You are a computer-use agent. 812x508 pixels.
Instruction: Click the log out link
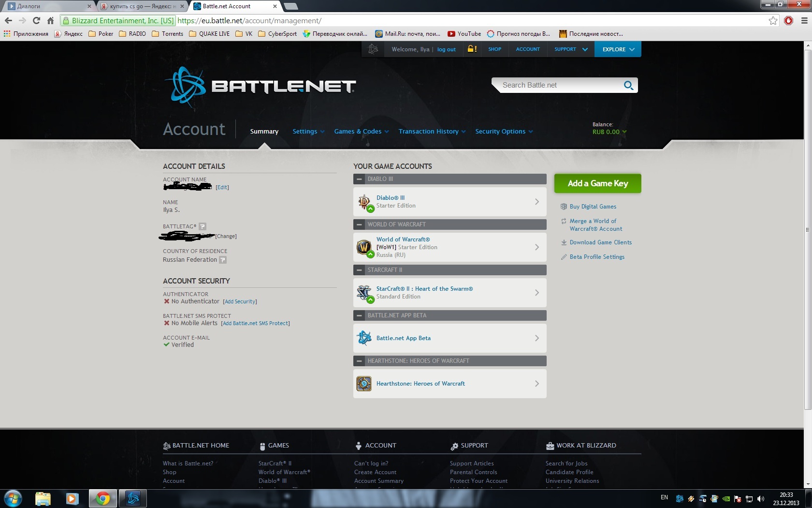446,49
